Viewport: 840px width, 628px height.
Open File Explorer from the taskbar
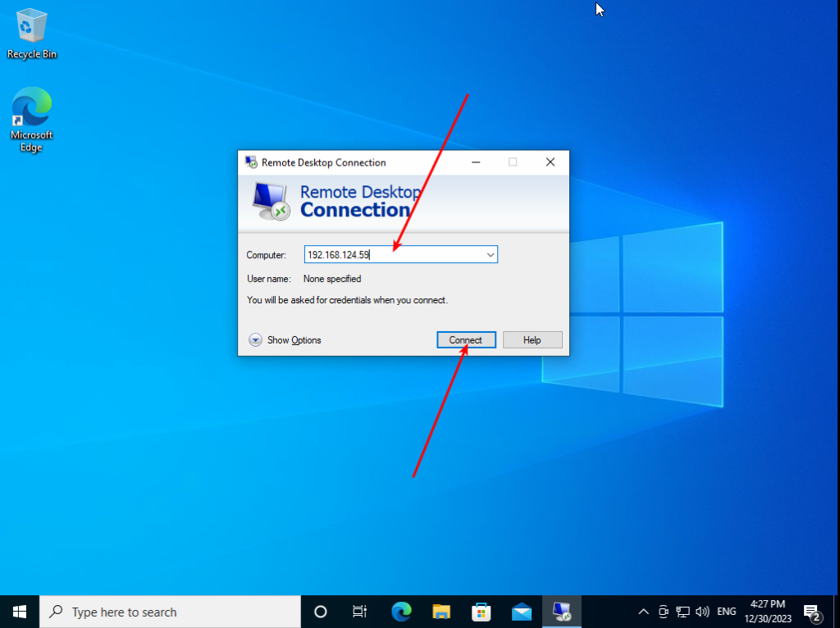click(441, 612)
